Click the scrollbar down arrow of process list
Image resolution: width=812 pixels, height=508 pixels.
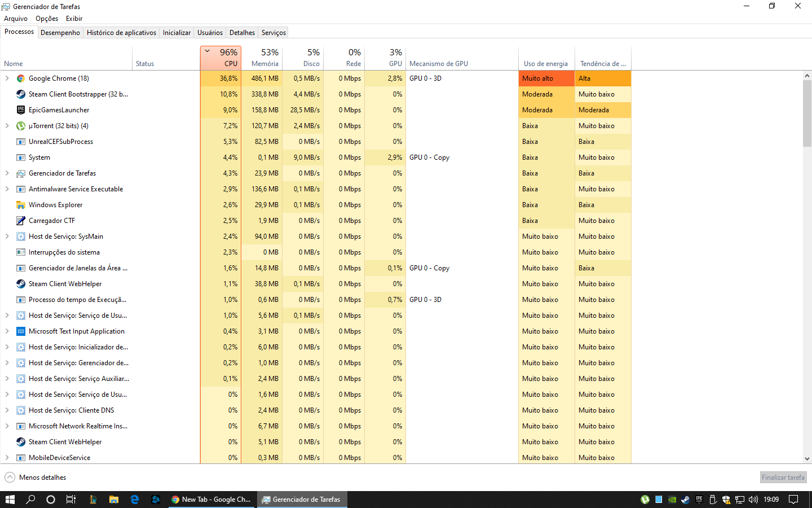(807, 459)
